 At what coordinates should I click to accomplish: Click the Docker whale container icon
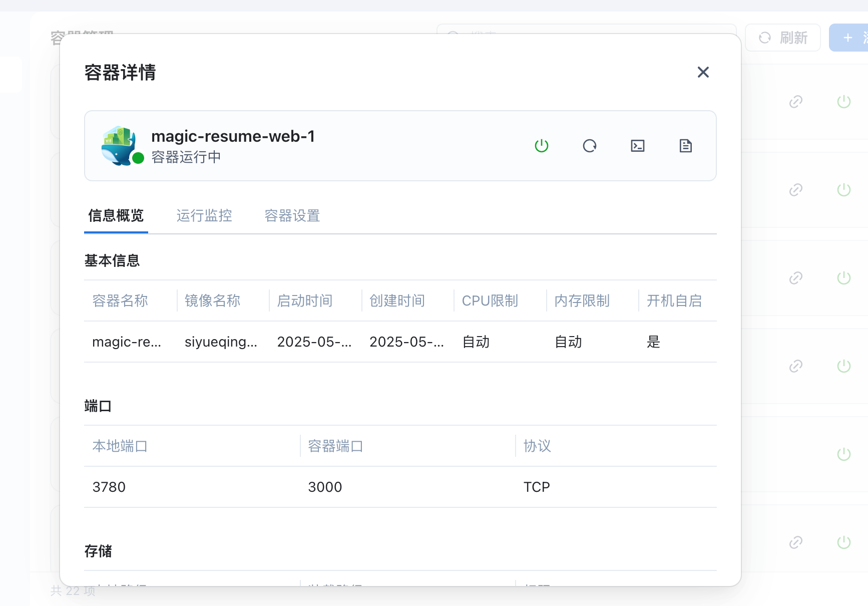pos(119,145)
